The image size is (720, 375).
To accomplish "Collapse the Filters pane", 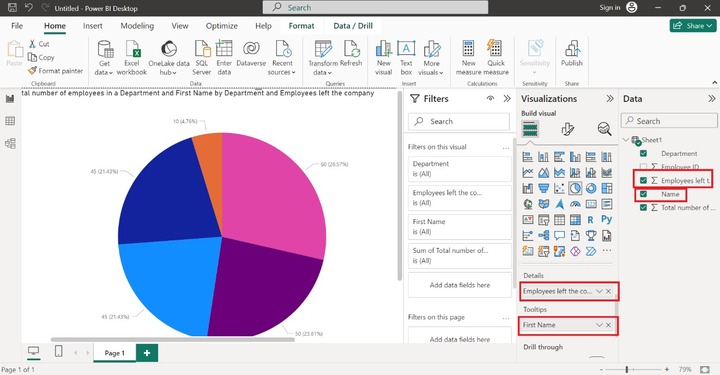I will [x=507, y=99].
